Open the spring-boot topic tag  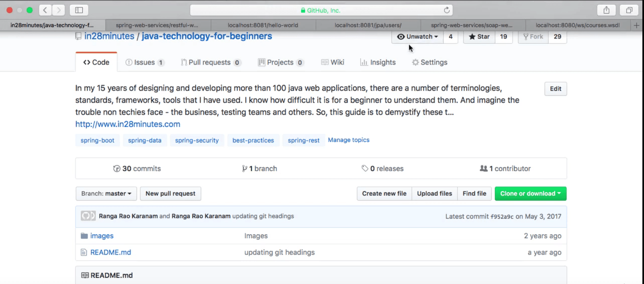click(98, 140)
